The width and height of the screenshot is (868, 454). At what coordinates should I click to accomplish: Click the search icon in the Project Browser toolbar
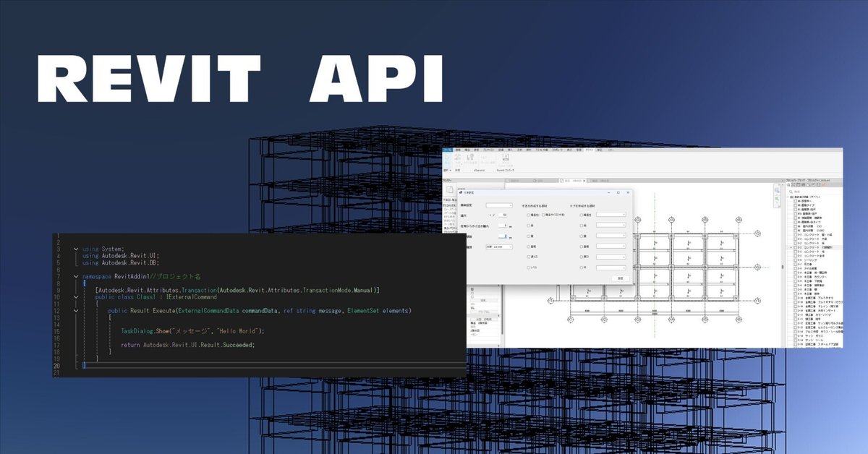pyautogui.click(x=788, y=184)
